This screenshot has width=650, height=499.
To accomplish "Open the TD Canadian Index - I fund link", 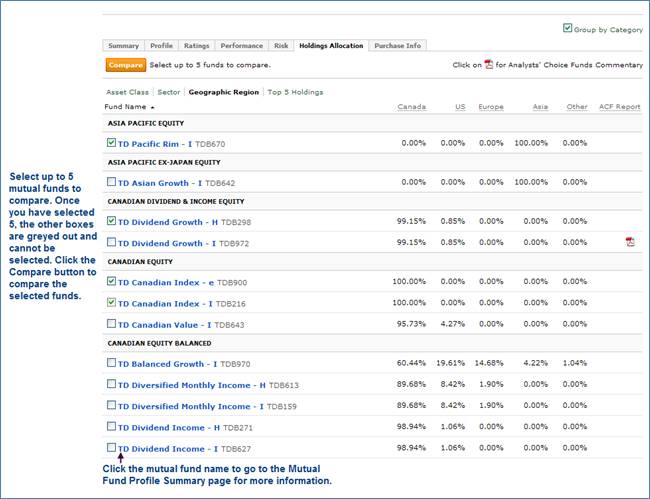I will [165, 304].
